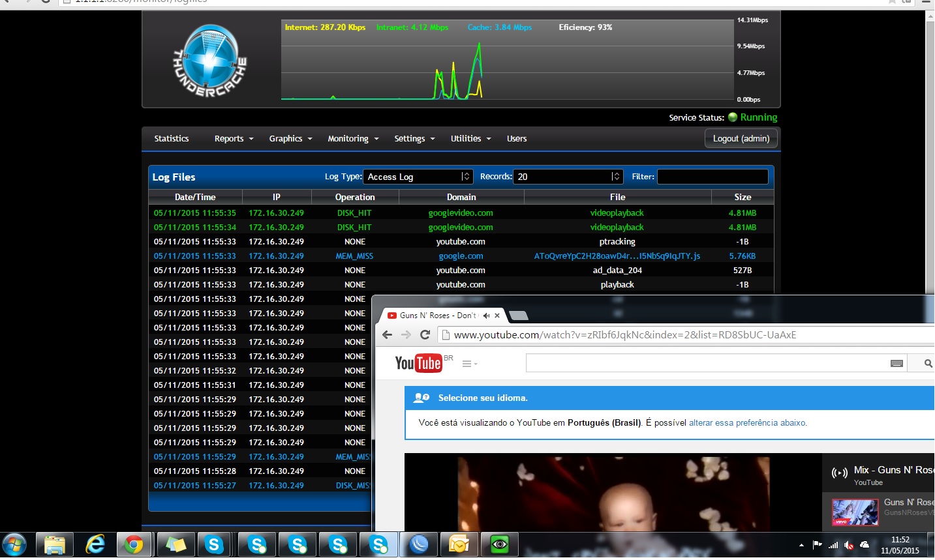This screenshot has width=935, height=560.
Task: Click the network signal icon in the tray
Action: point(833,545)
